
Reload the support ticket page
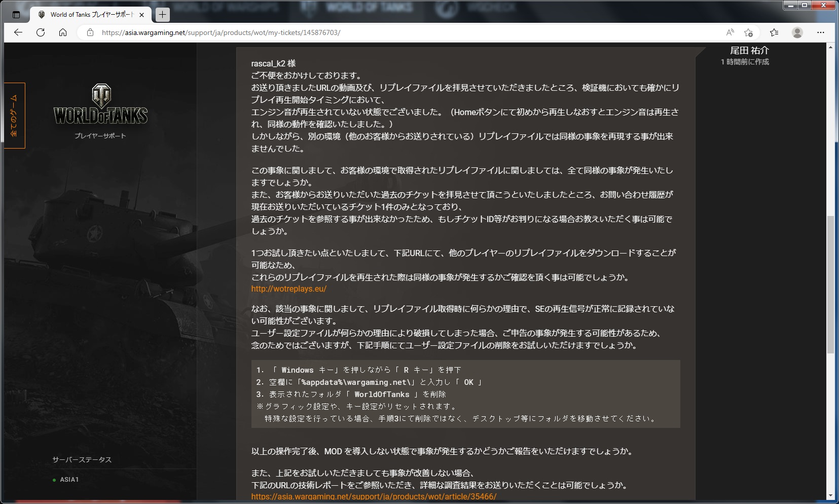point(41,32)
